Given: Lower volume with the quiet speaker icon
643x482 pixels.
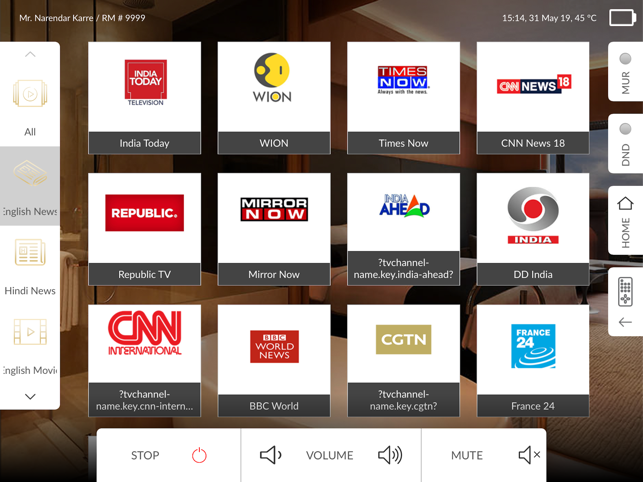Looking at the screenshot, I should point(271,455).
